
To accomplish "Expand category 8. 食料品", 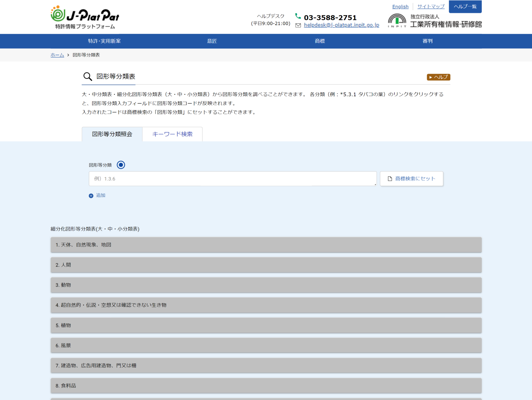I will [x=266, y=386].
